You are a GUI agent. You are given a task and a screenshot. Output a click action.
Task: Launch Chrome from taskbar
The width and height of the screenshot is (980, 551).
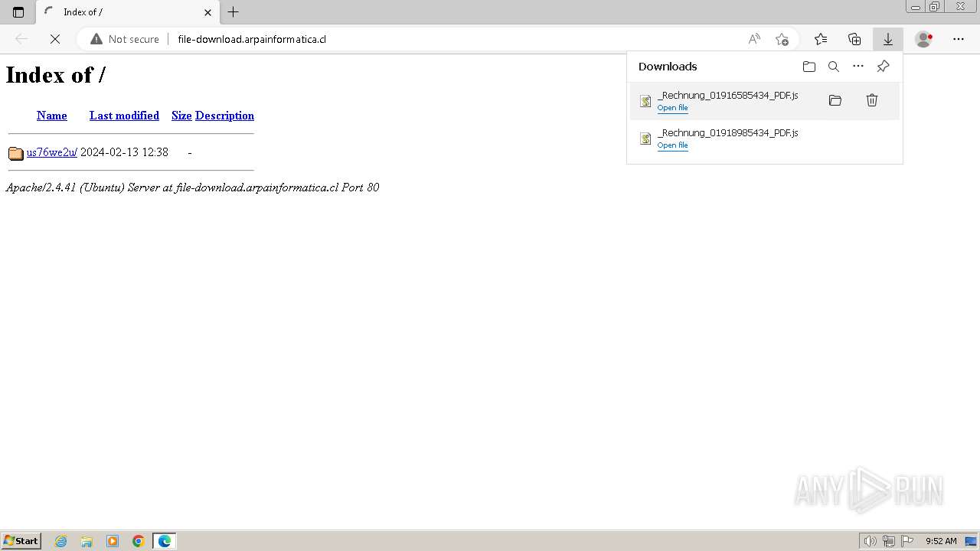click(x=139, y=541)
